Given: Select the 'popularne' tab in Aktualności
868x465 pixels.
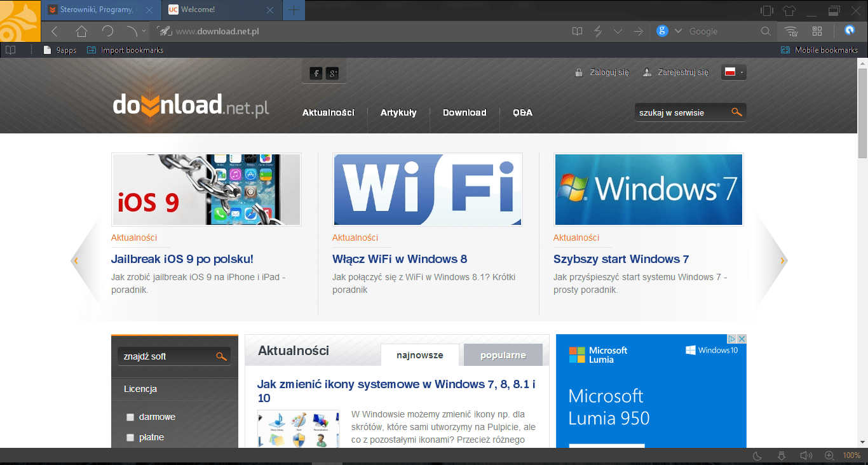Looking at the screenshot, I should point(503,354).
